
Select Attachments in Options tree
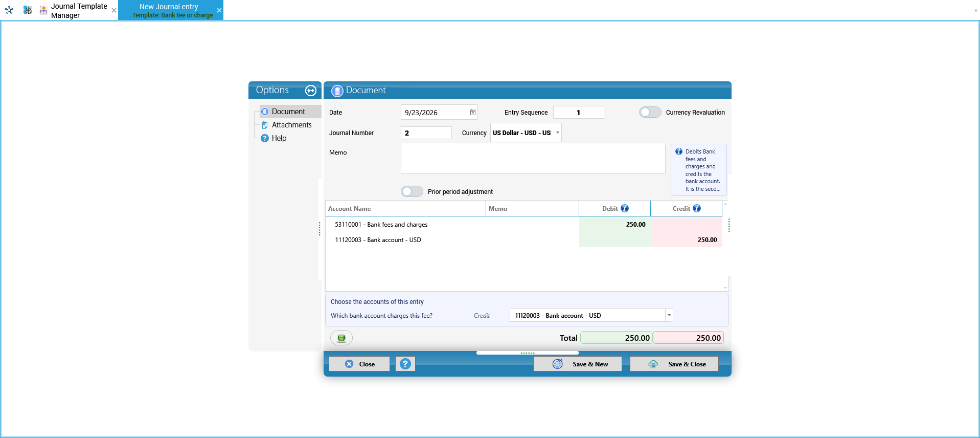(291, 125)
